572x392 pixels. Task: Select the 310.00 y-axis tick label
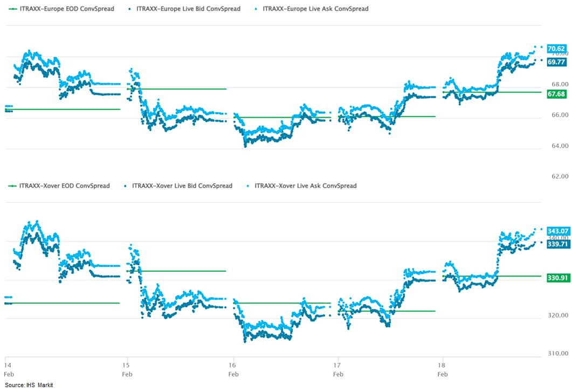(557, 354)
